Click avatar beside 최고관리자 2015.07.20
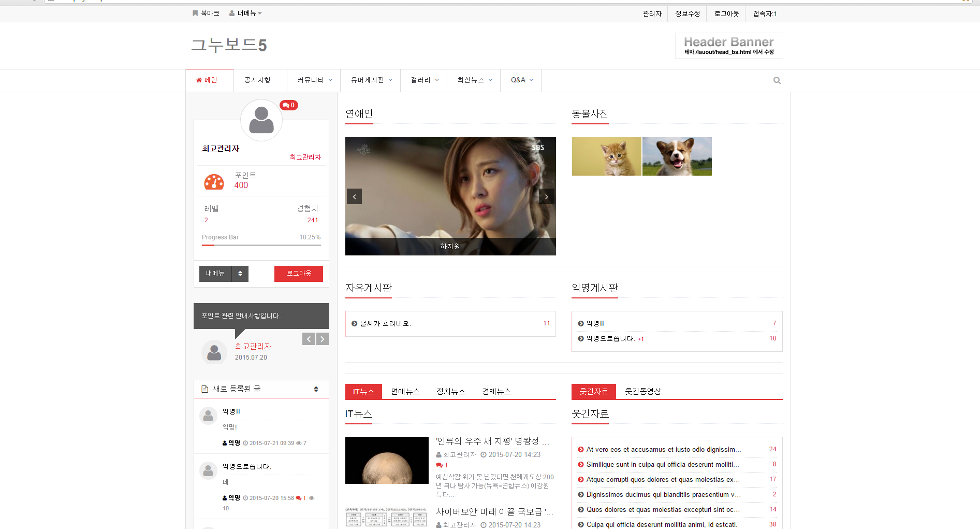The width and height of the screenshot is (980, 529). coord(214,352)
